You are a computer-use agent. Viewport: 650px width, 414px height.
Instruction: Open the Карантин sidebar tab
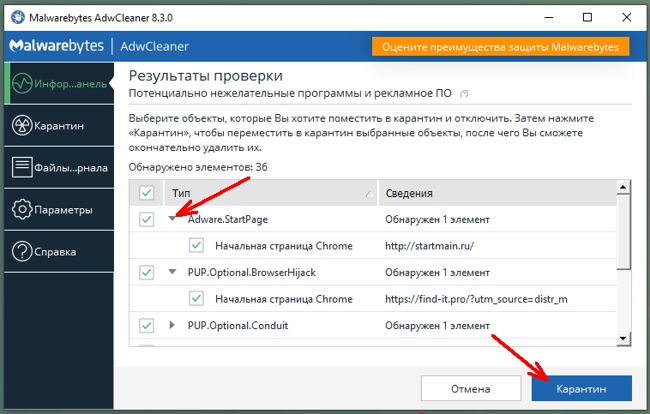coord(59,126)
